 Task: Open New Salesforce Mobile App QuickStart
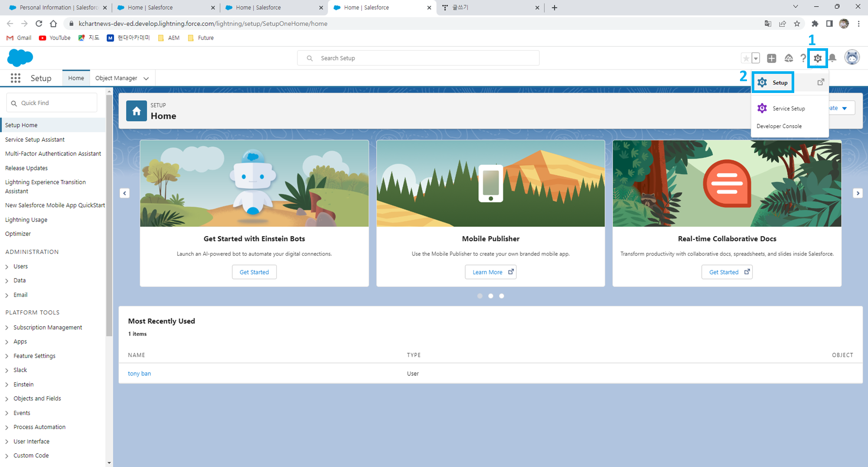[55, 205]
